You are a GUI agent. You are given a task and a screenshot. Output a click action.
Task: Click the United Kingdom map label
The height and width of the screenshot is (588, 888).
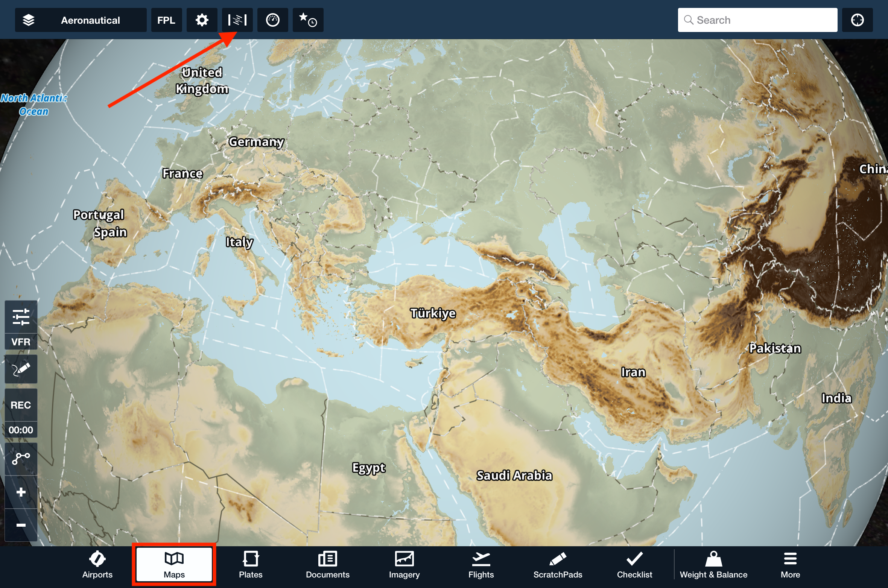click(x=202, y=81)
